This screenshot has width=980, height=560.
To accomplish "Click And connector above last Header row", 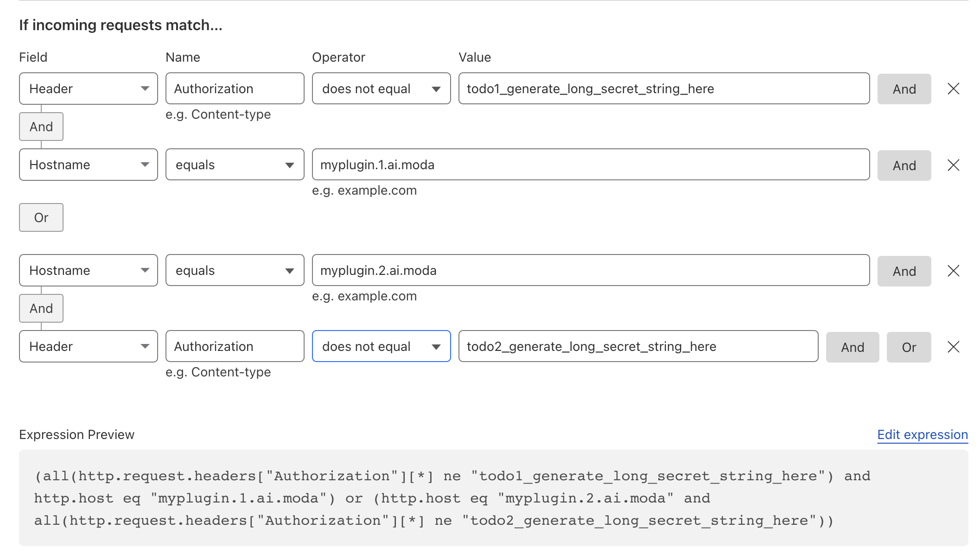I will [x=41, y=308].
